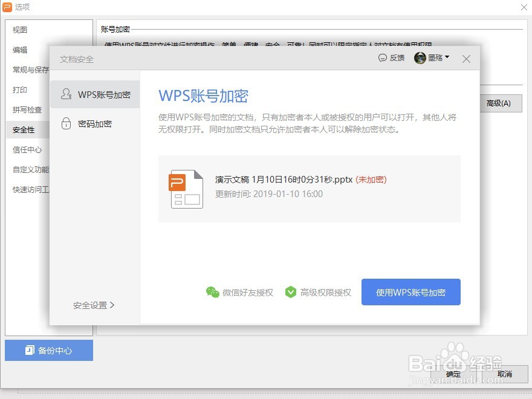Select 快速访问工具 in the options sidebar
This screenshot has height=399, width=532.
(x=31, y=190)
